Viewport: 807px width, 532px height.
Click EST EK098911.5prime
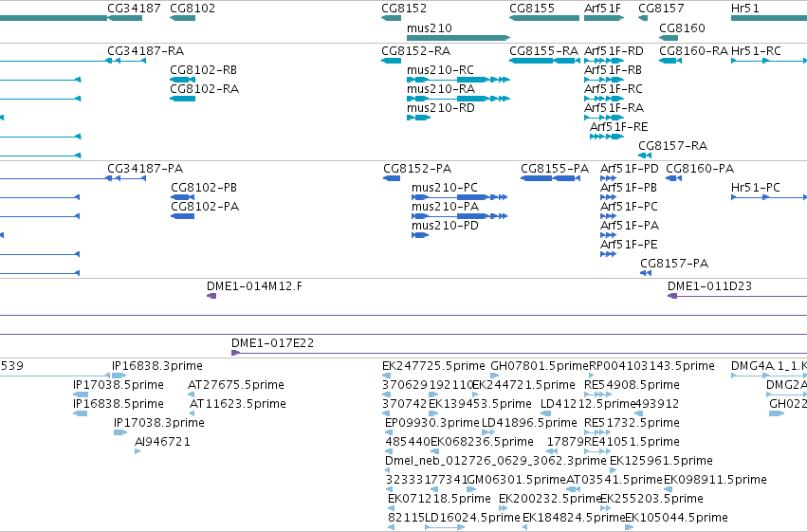coord(715,481)
